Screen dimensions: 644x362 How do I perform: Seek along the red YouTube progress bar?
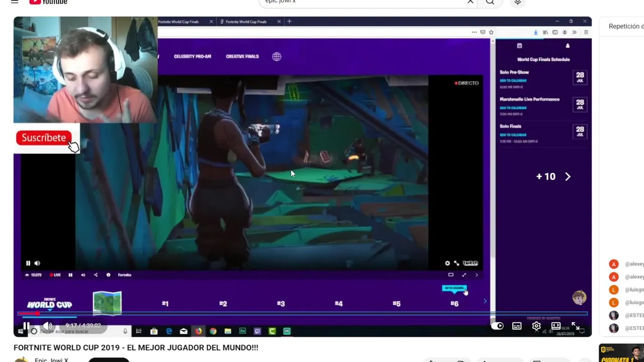click(302, 314)
